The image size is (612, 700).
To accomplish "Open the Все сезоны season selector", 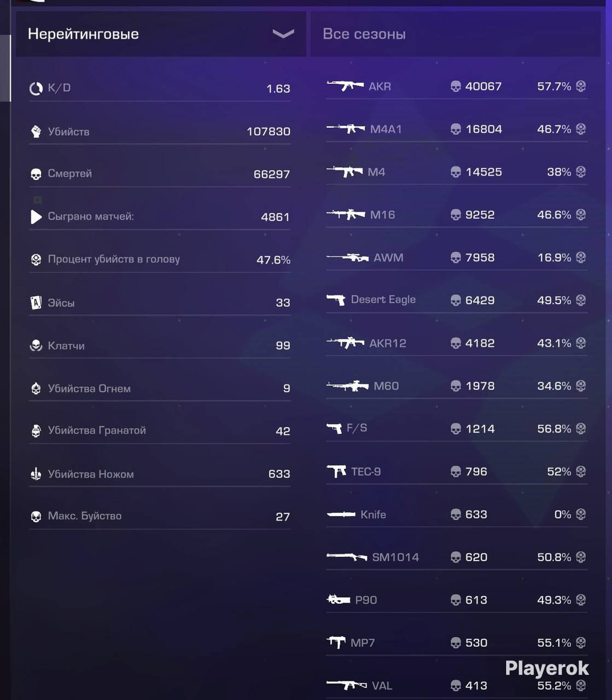I will pyautogui.click(x=455, y=34).
